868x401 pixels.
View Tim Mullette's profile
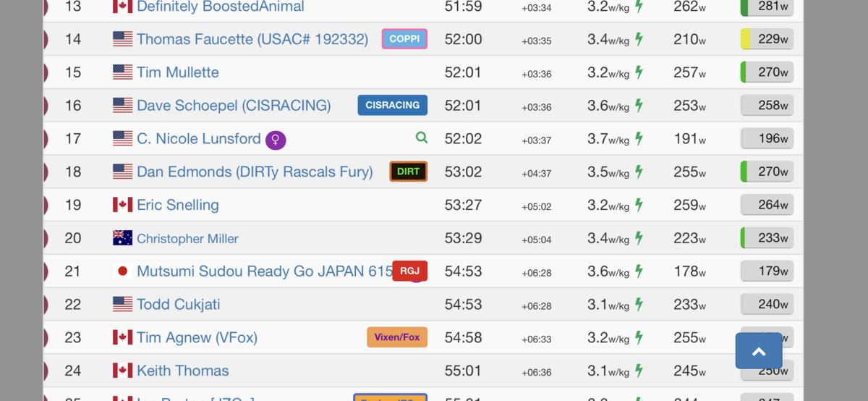178,72
